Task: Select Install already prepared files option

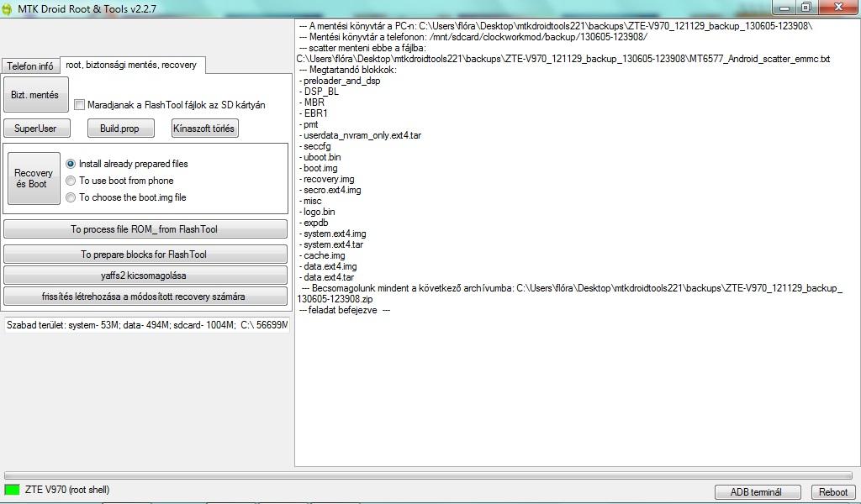Action: (x=127, y=164)
